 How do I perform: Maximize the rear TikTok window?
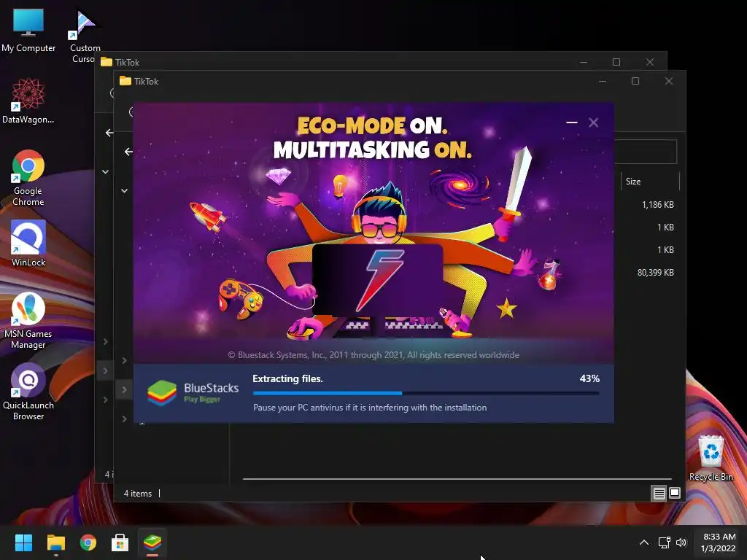[x=616, y=63]
